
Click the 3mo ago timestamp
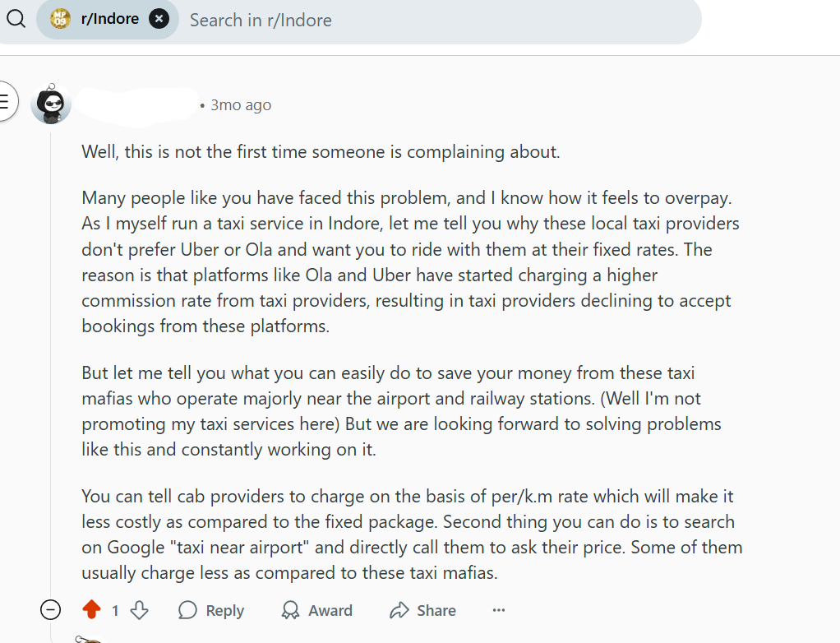point(241,105)
